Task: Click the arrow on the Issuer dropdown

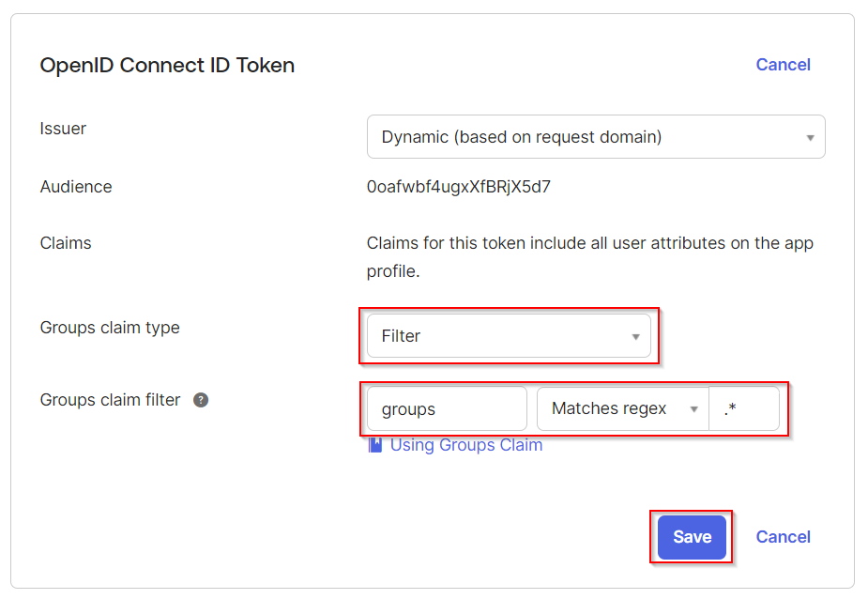Action: pyautogui.click(x=810, y=138)
